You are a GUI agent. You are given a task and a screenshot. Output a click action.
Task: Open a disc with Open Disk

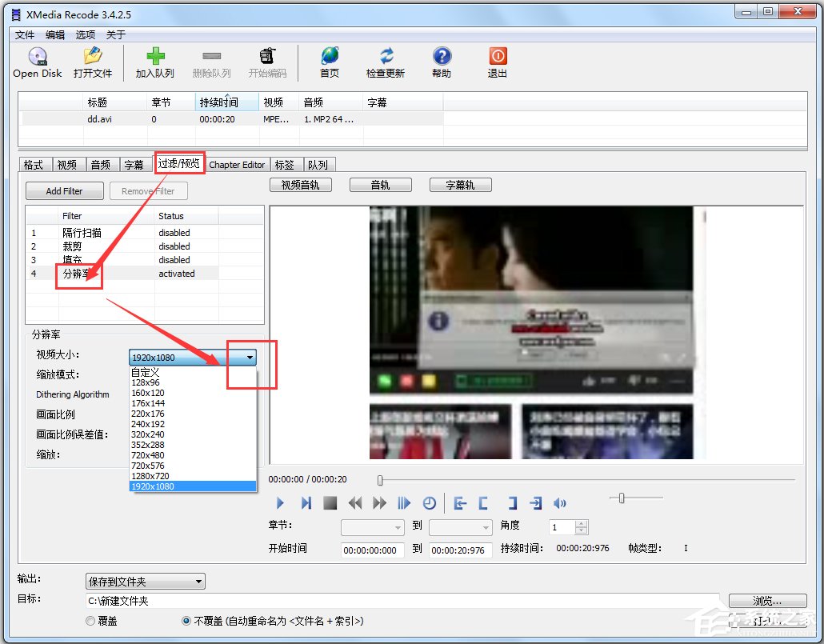point(36,62)
